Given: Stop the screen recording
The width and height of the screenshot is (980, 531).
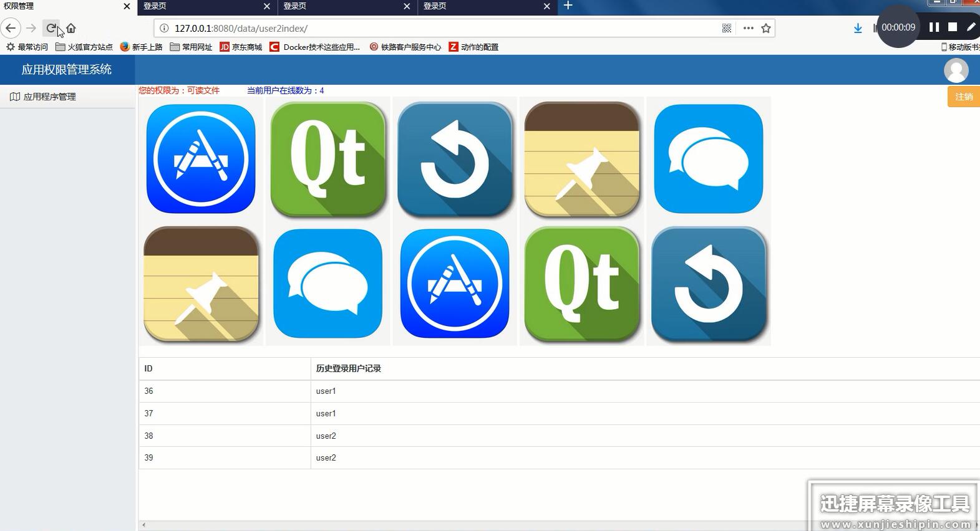Looking at the screenshot, I should click(x=953, y=27).
